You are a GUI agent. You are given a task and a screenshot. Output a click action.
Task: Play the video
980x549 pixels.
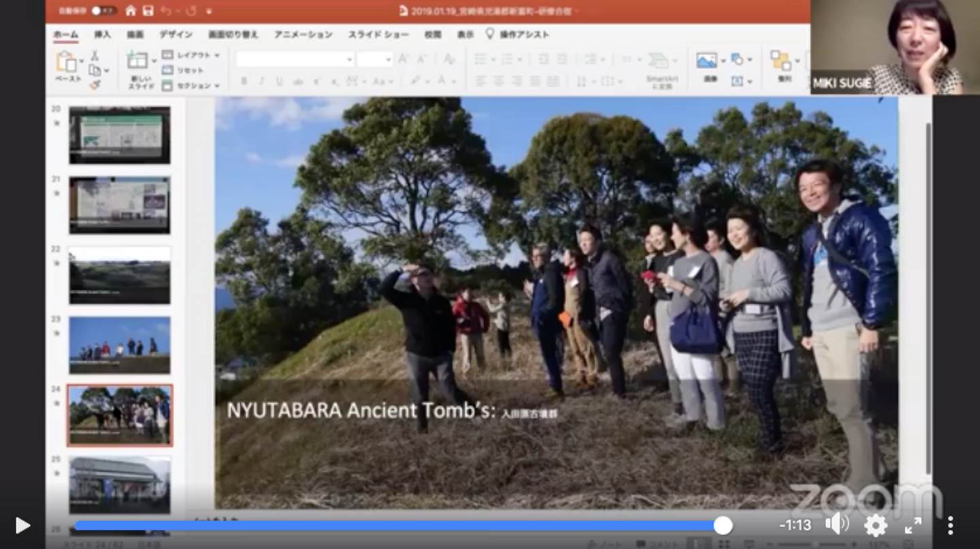[x=22, y=525]
